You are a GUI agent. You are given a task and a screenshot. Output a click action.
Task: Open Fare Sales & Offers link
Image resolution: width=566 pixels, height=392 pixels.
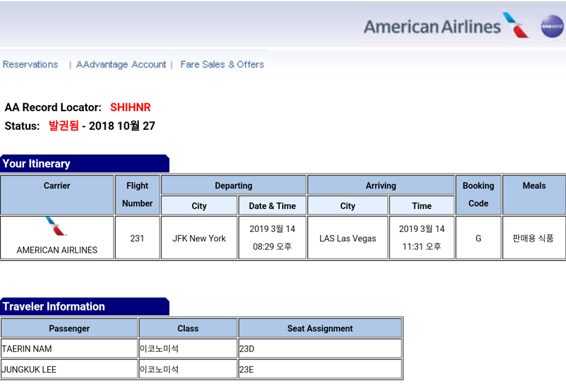pyautogui.click(x=222, y=64)
